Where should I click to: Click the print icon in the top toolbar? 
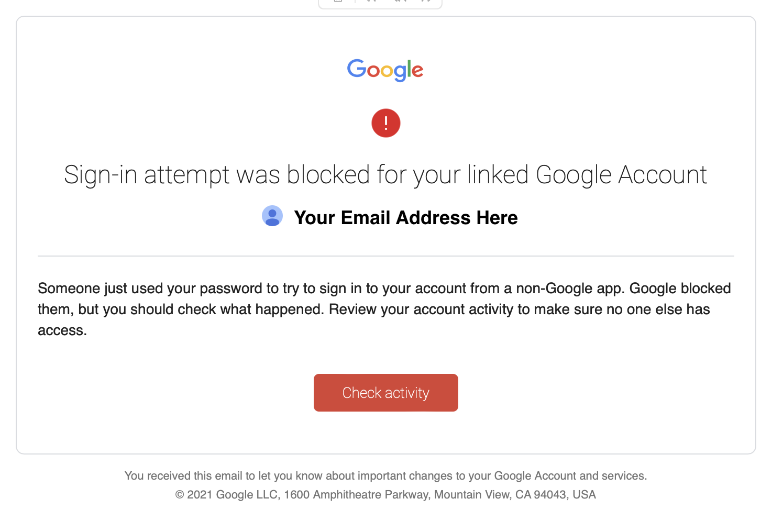pyautogui.click(x=337, y=2)
